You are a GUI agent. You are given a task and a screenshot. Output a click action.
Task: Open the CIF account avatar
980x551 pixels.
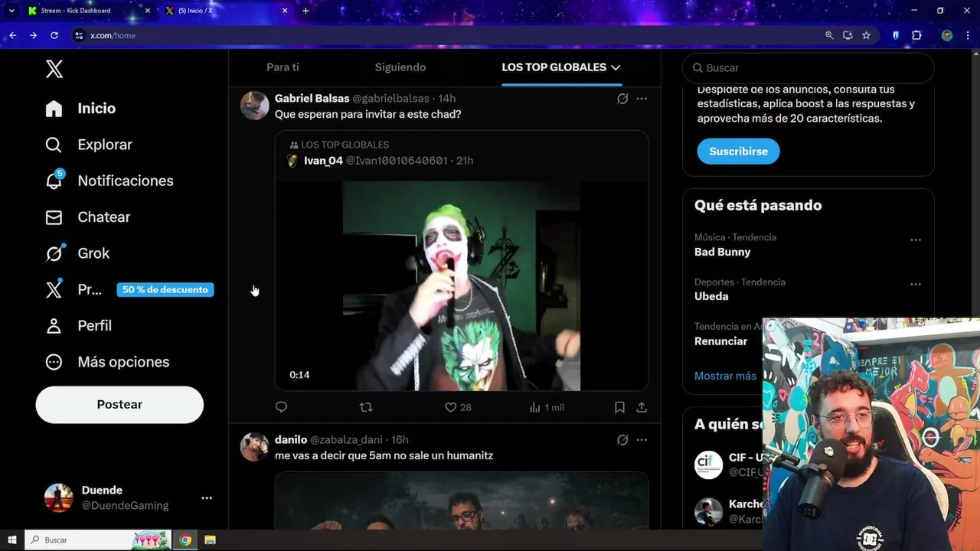coord(708,465)
